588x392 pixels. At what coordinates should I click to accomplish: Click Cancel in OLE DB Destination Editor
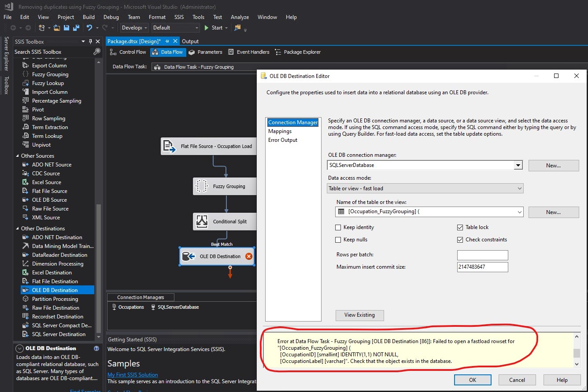click(x=517, y=380)
